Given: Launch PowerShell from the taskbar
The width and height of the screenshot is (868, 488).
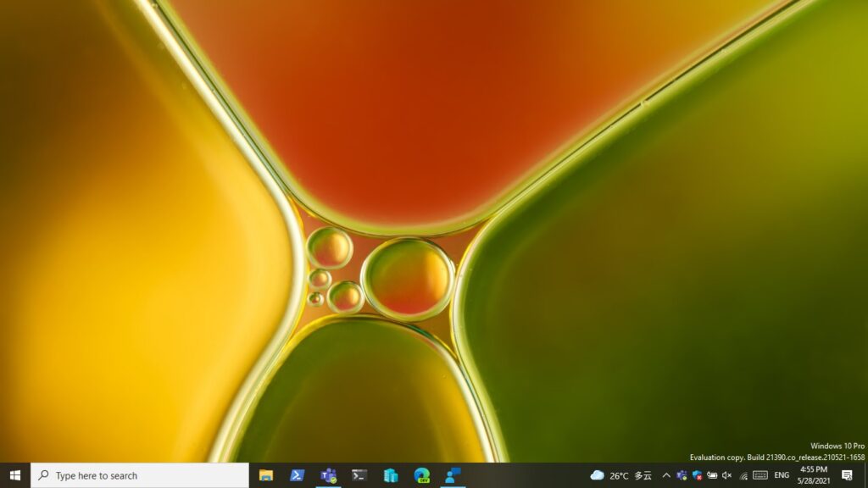Looking at the screenshot, I should 298,475.
